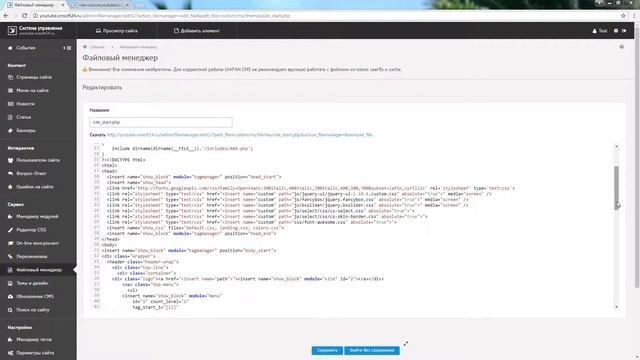Click the gears icon of 'Параметры сайта'
This screenshot has height=360, width=640.
click(10, 353)
